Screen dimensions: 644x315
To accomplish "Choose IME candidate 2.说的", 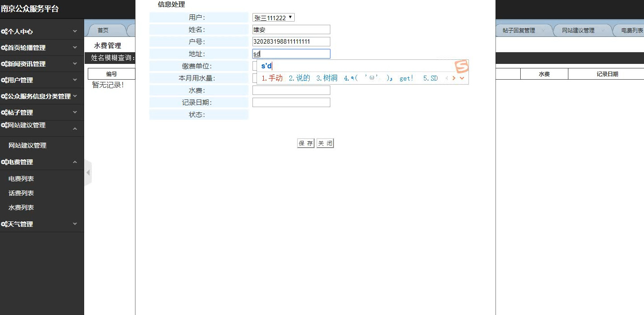I will click(x=300, y=78).
